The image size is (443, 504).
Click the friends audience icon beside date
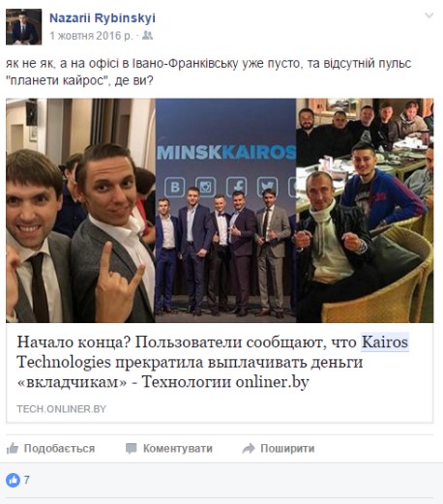coord(147,35)
